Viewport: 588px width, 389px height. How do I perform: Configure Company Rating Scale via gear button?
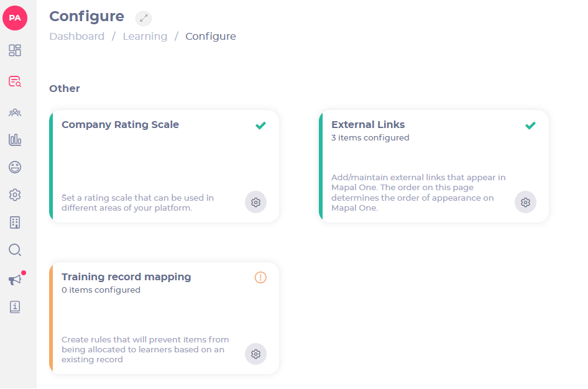pos(255,203)
